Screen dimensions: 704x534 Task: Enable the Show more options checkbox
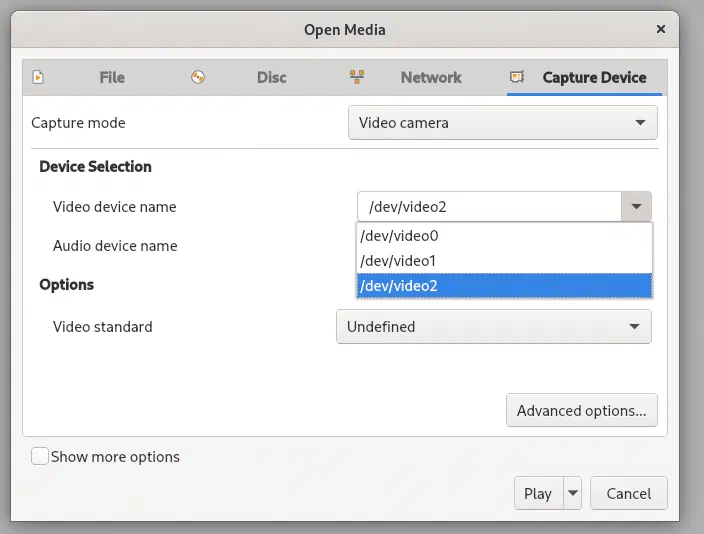(x=40, y=456)
